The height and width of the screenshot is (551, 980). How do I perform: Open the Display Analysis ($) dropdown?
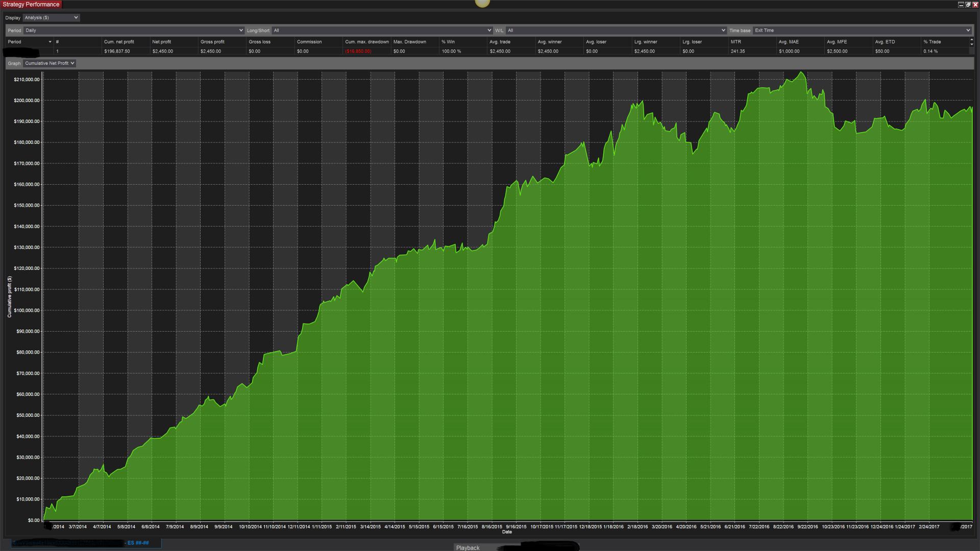tap(51, 18)
